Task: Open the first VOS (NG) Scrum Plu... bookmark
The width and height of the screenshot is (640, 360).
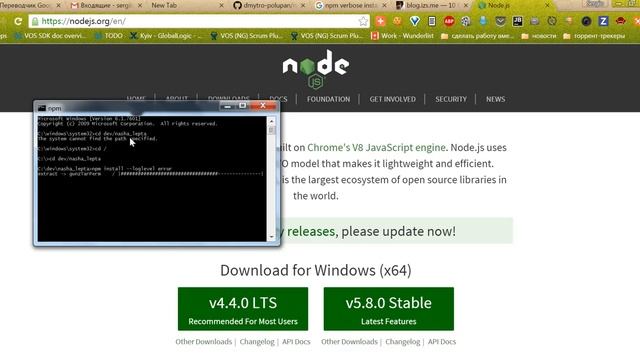Action: [246, 36]
